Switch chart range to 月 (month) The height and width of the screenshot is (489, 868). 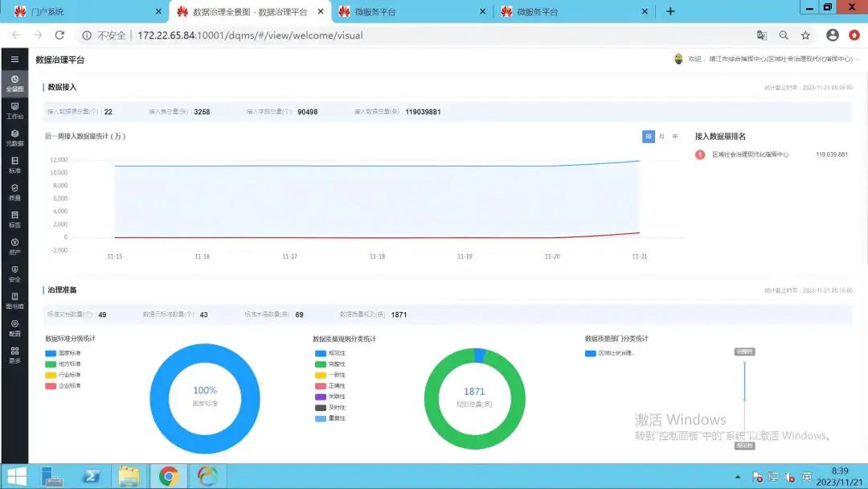click(x=661, y=137)
